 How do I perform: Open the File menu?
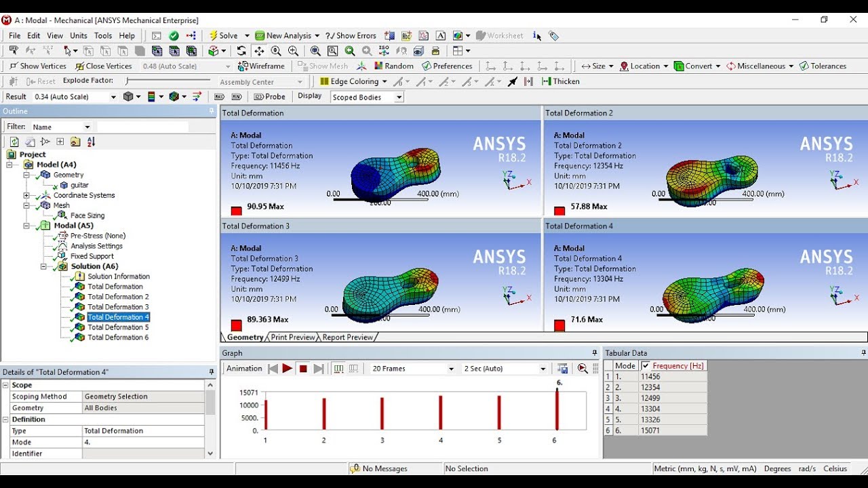pyautogui.click(x=14, y=36)
